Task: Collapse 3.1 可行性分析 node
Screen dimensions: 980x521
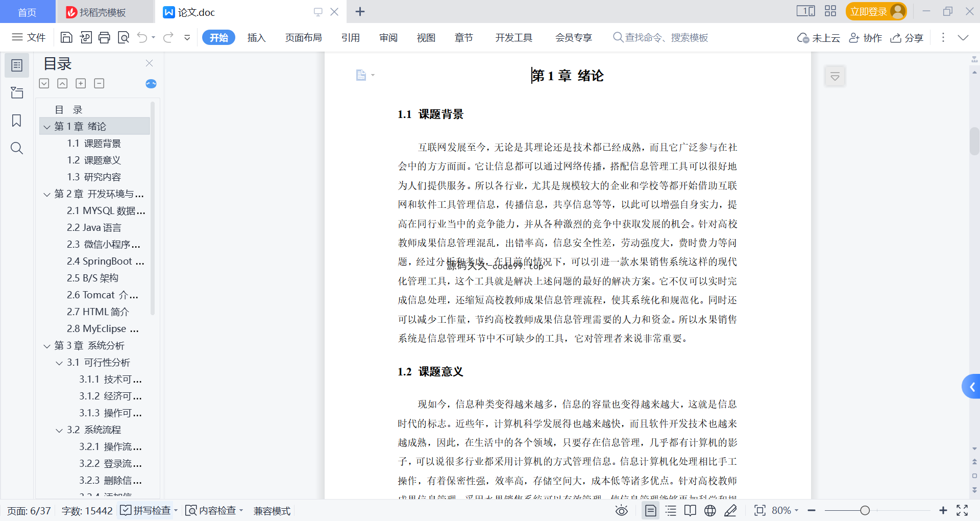Action: point(59,363)
